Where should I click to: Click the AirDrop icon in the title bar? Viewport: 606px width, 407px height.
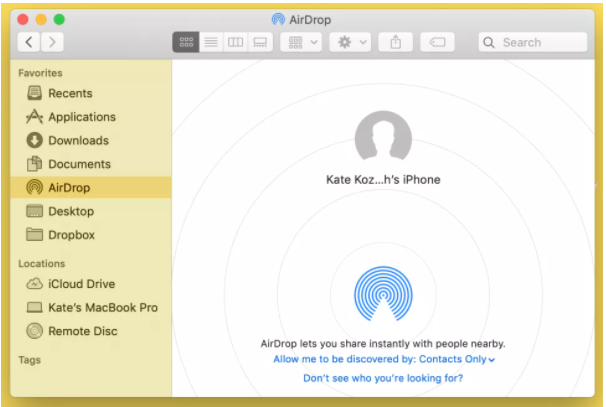click(278, 19)
